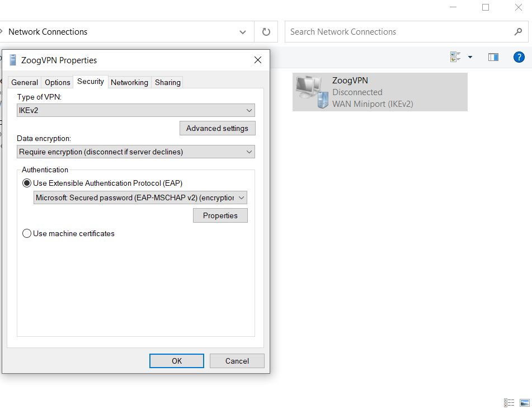Screen dimensions: 532x409
Task: Expand the EAP method dropdown
Action: click(140, 198)
